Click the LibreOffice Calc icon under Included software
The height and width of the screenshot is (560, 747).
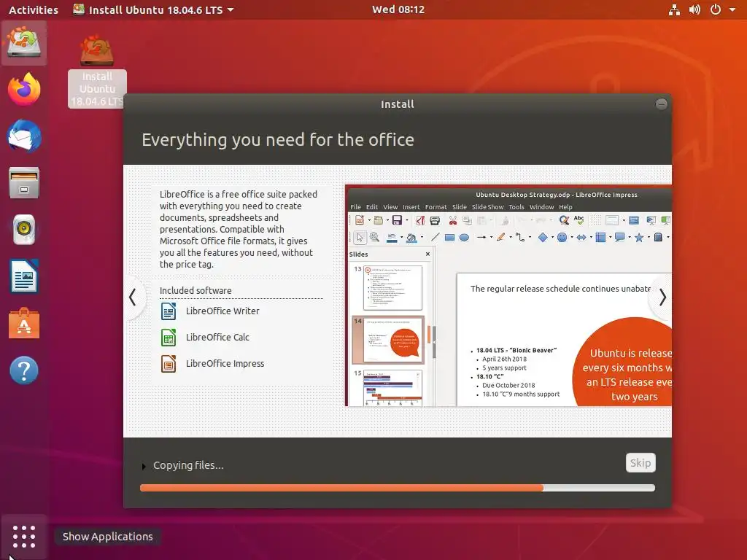(x=169, y=337)
